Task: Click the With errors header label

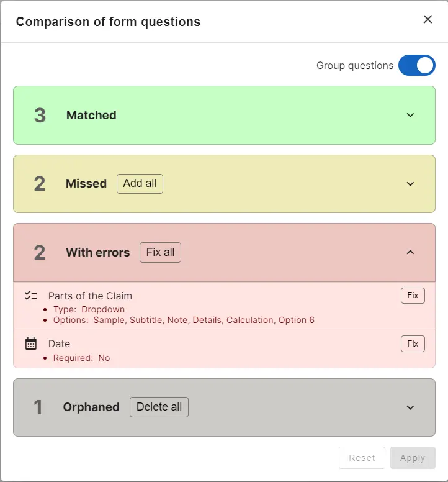Action: [98, 253]
